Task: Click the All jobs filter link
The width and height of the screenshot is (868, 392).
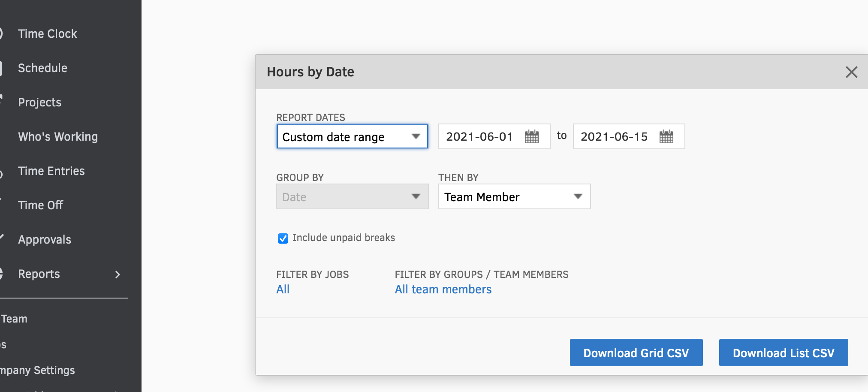Action: [x=283, y=289]
